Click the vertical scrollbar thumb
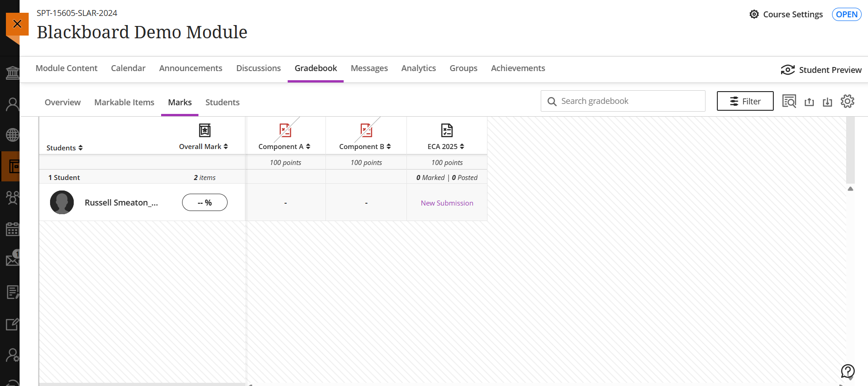868x386 pixels. pyautogui.click(x=850, y=150)
